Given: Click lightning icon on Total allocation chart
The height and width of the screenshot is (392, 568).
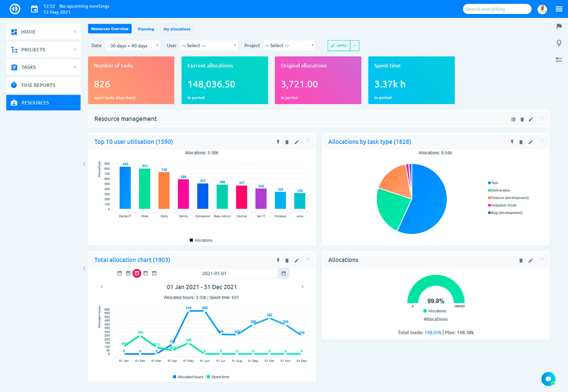Looking at the screenshot, I should [278, 260].
